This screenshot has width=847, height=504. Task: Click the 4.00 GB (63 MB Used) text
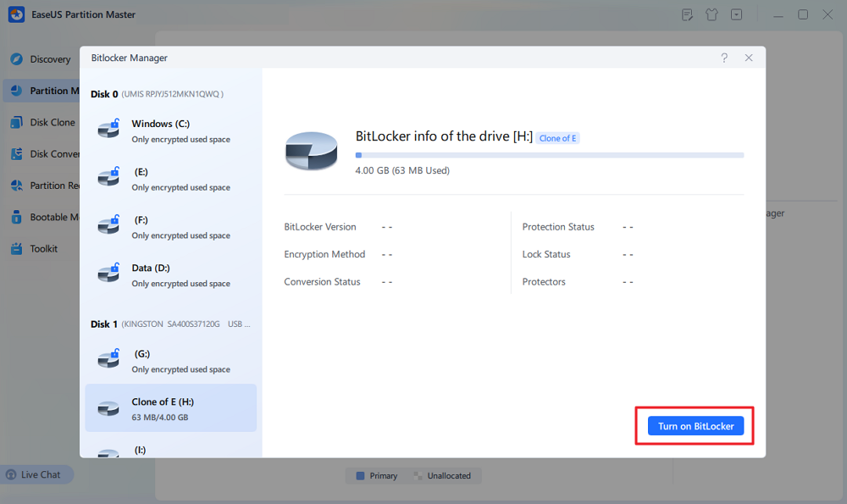(x=402, y=170)
